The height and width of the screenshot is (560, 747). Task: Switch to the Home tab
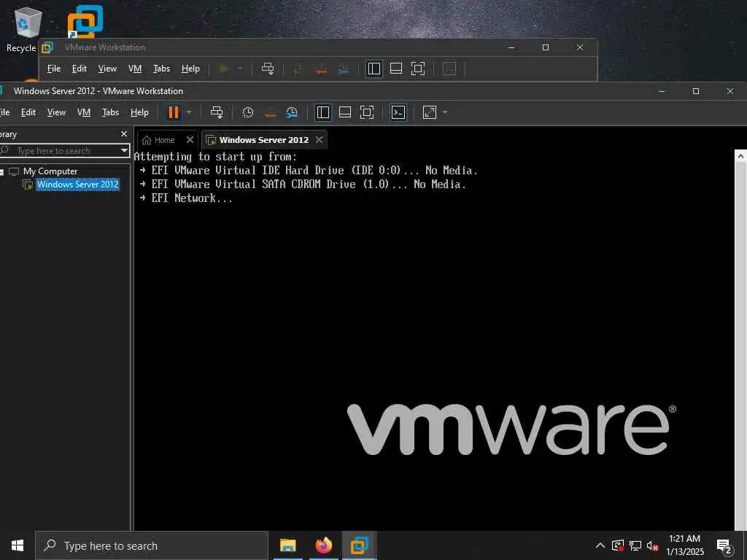[159, 140]
